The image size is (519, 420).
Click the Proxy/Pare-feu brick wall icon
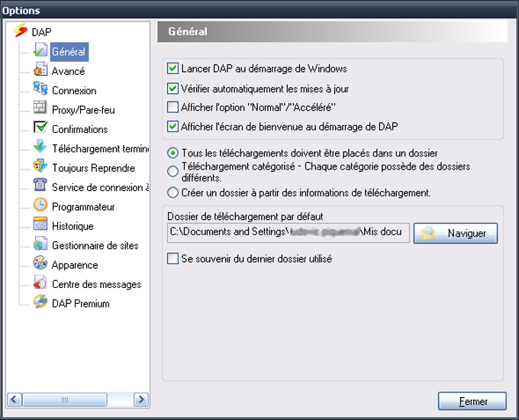40,108
